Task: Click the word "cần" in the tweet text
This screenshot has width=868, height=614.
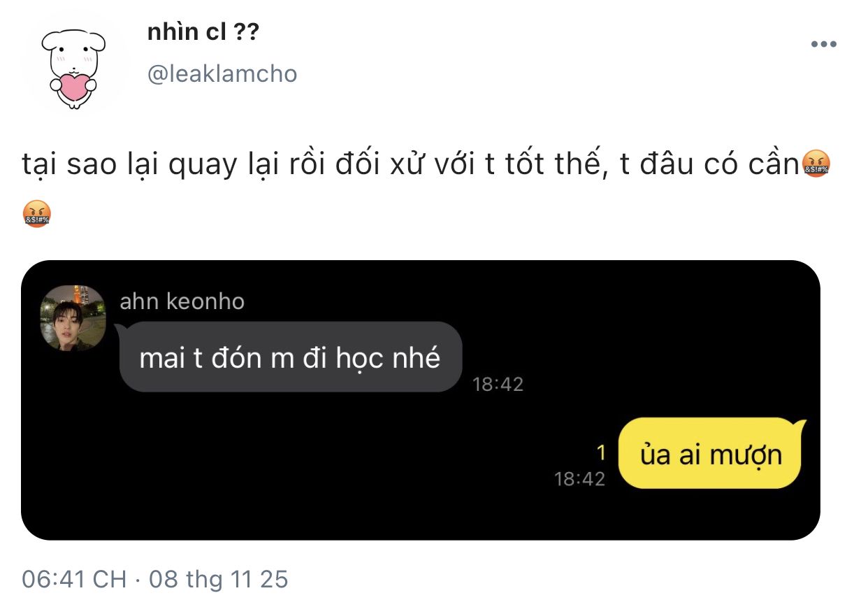Action: click(x=773, y=165)
